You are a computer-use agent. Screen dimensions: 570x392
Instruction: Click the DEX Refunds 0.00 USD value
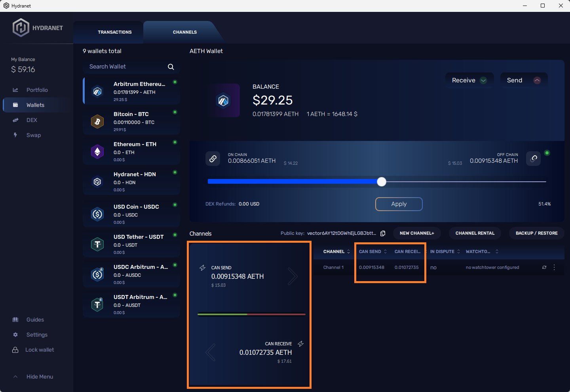[249, 204]
